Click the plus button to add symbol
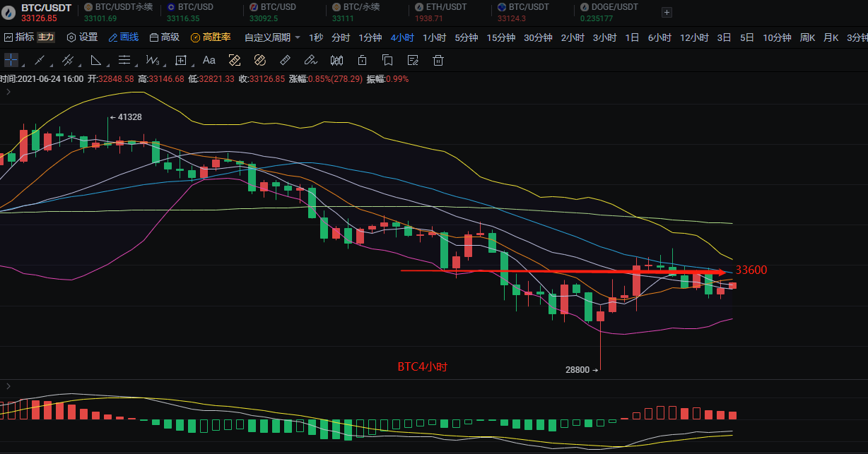868x454 pixels. 667,13
